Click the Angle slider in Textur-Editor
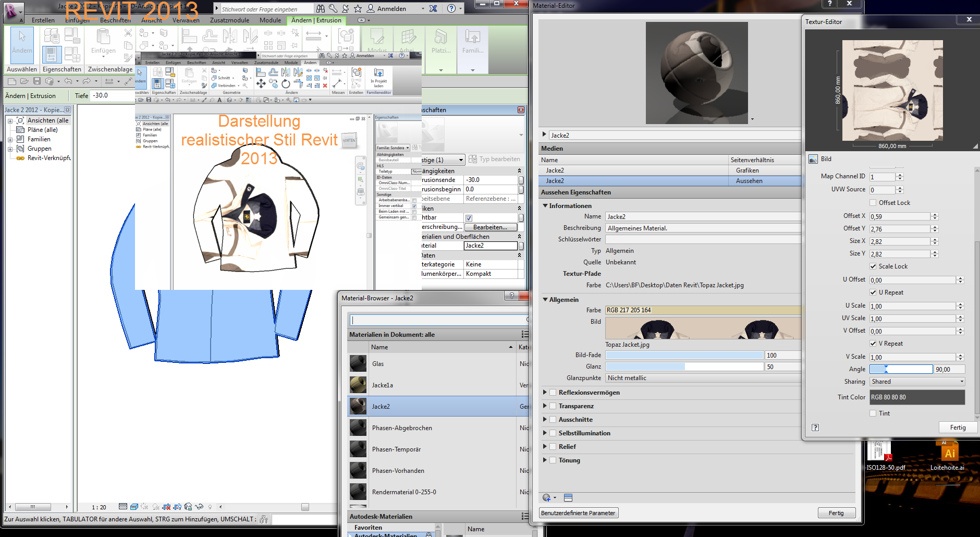Image resolution: width=980 pixels, height=537 pixels. pos(901,369)
